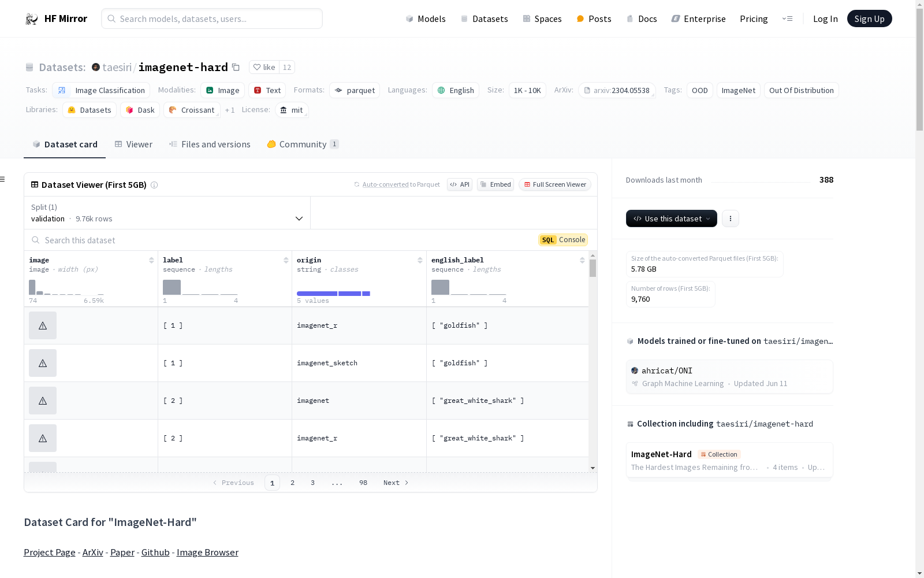This screenshot has height=578, width=924.
Task: Open the Enterprise page
Action: pos(699,18)
